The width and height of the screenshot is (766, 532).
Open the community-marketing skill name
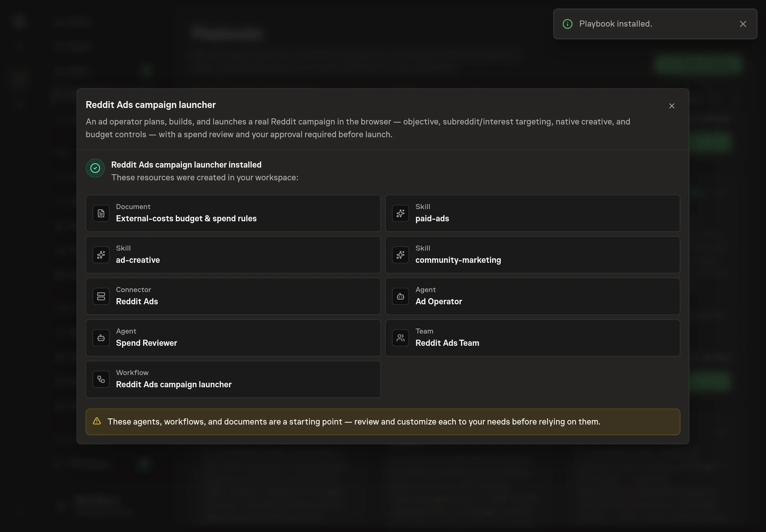[458, 260]
